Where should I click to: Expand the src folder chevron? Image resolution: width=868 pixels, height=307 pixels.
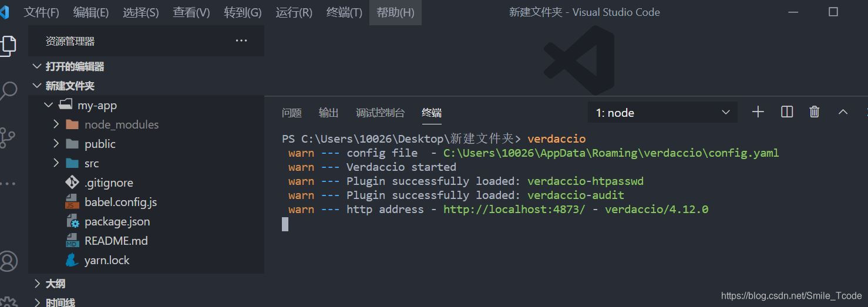pyautogui.click(x=56, y=163)
